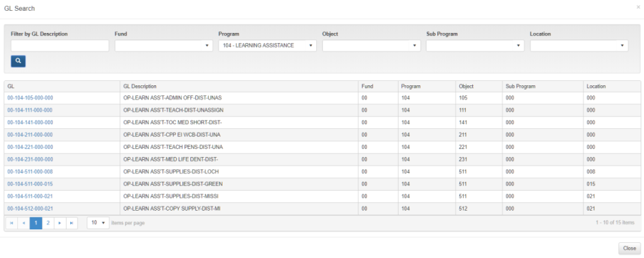The image size is (644, 258).
Task: Click the Fund column header
Action: point(378,87)
